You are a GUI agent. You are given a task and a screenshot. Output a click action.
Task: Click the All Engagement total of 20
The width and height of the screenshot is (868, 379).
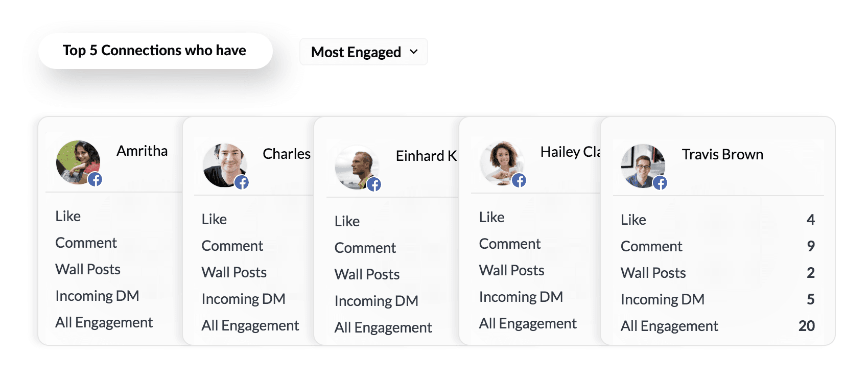click(807, 325)
